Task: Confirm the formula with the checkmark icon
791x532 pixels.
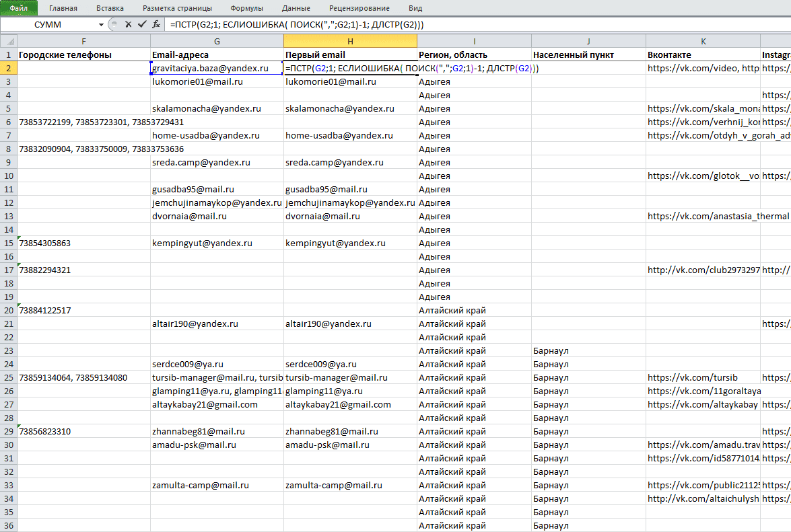Action: (142, 24)
